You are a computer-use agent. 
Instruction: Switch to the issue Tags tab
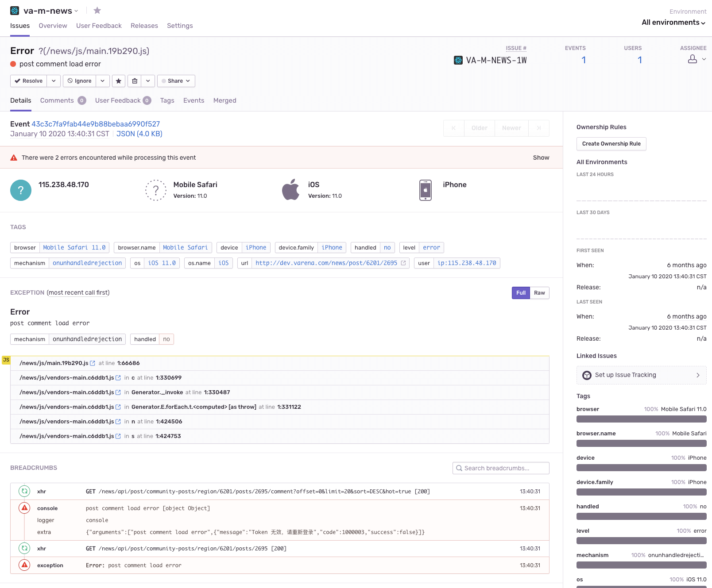(167, 100)
